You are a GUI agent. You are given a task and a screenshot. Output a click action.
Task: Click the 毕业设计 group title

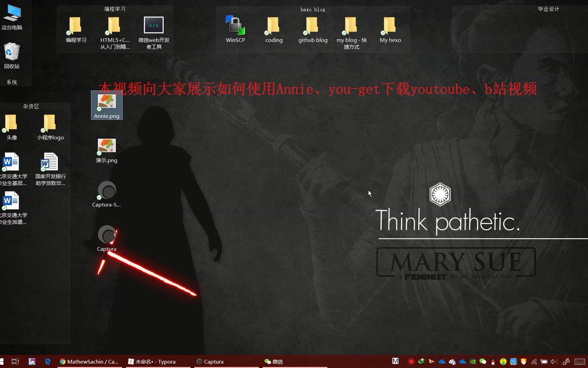pyautogui.click(x=549, y=9)
